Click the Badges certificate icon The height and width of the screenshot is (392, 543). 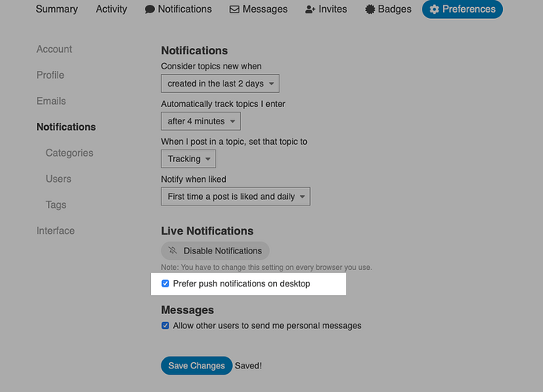pos(370,9)
